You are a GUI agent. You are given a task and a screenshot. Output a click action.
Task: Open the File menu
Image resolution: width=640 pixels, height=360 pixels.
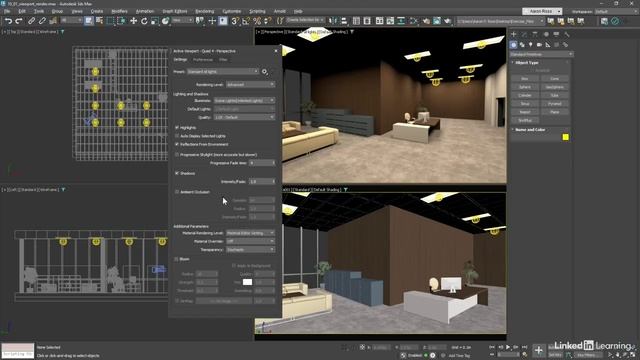[x=7, y=11]
